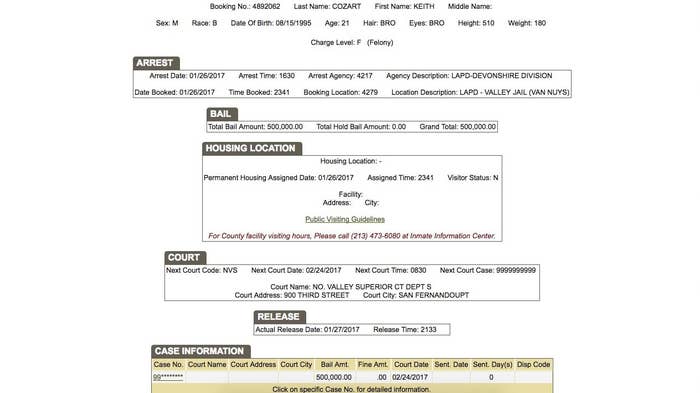The width and height of the screenshot is (700, 393).
Task: Select the HOUSING LOCATION section header
Action: pos(252,149)
